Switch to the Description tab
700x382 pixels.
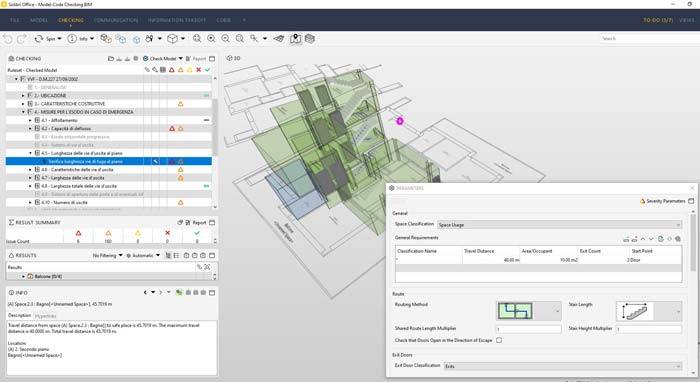[19, 316]
